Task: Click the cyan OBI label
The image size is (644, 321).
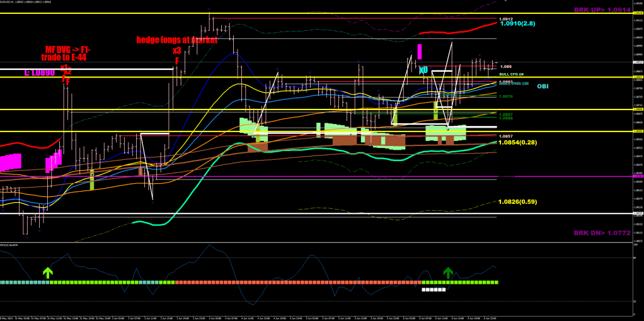Action: point(542,86)
